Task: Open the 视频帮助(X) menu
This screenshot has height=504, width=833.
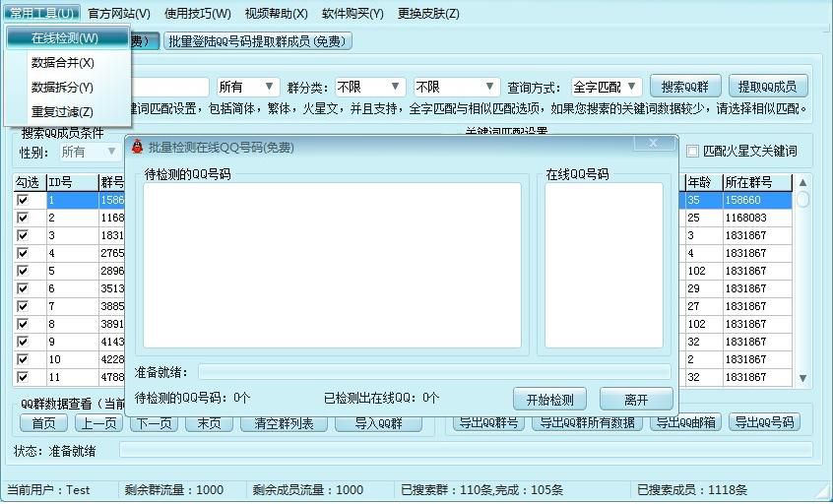Action: (277, 13)
